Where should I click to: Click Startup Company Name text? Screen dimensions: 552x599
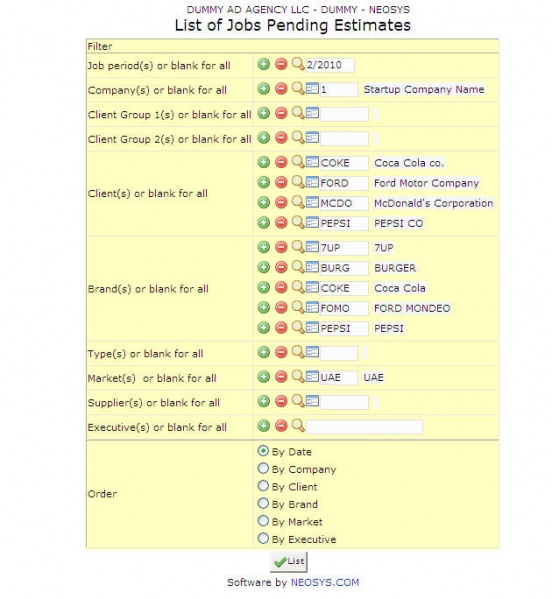(x=424, y=89)
